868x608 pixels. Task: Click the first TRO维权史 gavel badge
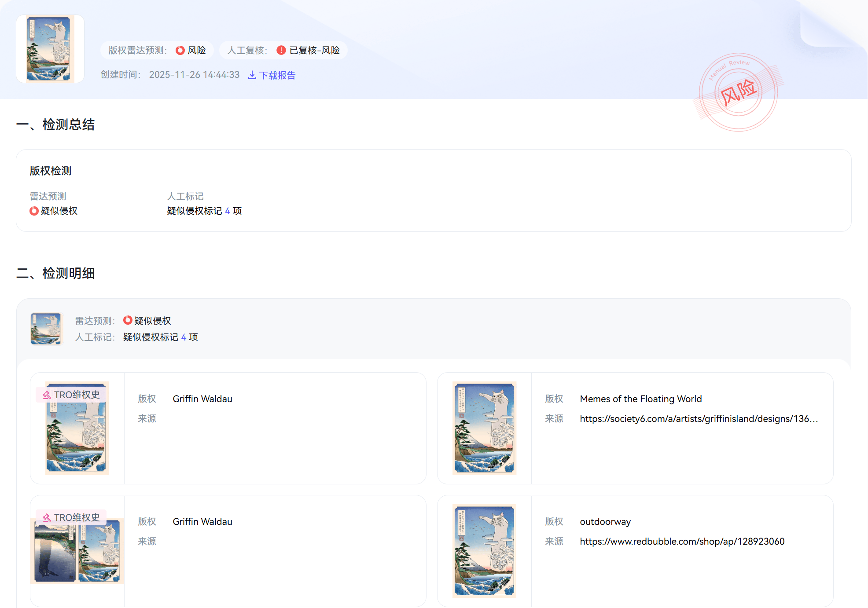pos(47,395)
